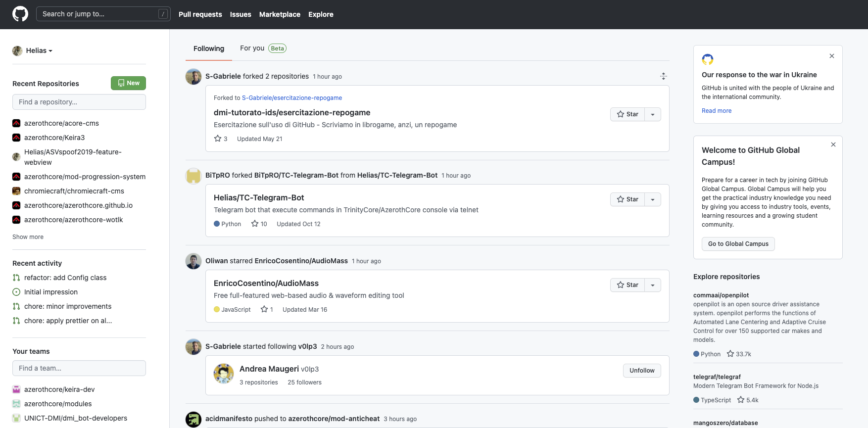Click pull request icon beside refactor: add Config class

tap(16, 278)
